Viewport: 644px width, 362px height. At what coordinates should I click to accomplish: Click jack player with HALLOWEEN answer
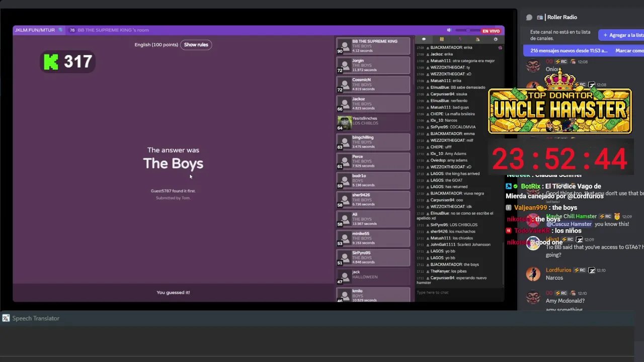[x=373, y=277]
